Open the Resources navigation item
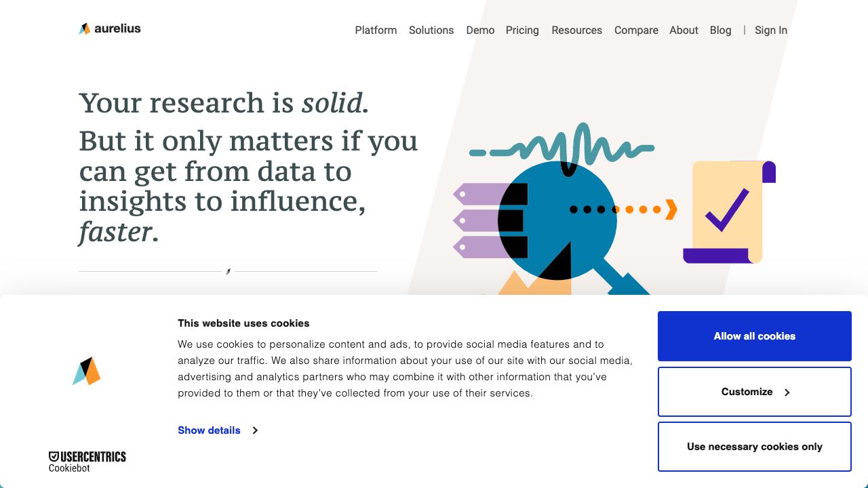868x488 pixels. tap(576, 30)
